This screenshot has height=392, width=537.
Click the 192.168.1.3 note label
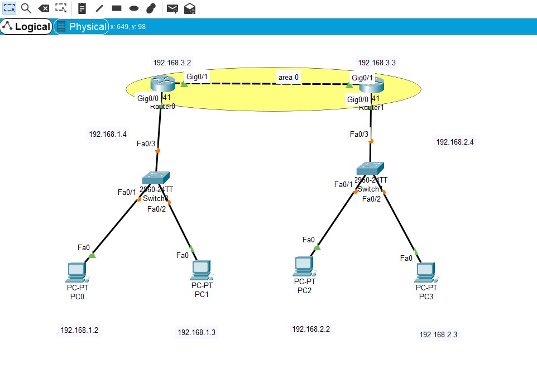tap(196, 332)
